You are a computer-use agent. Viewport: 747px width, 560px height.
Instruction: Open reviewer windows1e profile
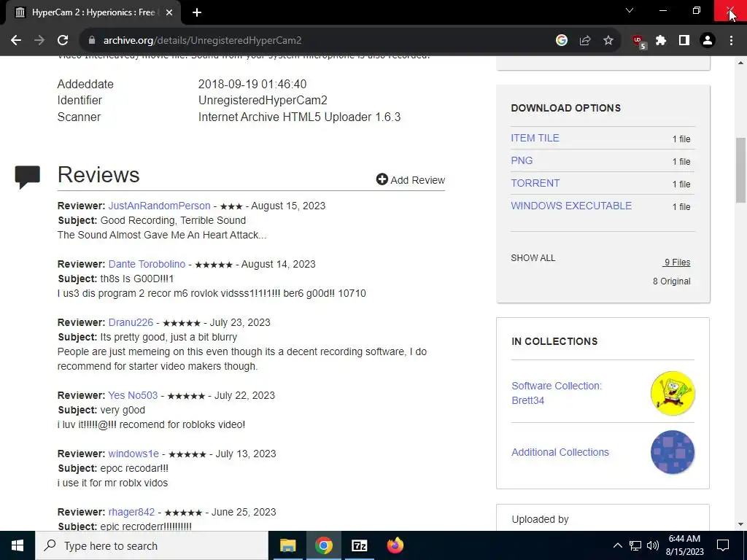tap(133, 454)
